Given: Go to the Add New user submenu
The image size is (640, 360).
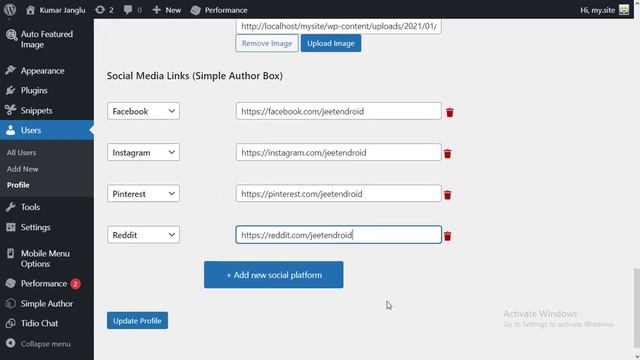Looking at the screenshot, I should point(22,169).
